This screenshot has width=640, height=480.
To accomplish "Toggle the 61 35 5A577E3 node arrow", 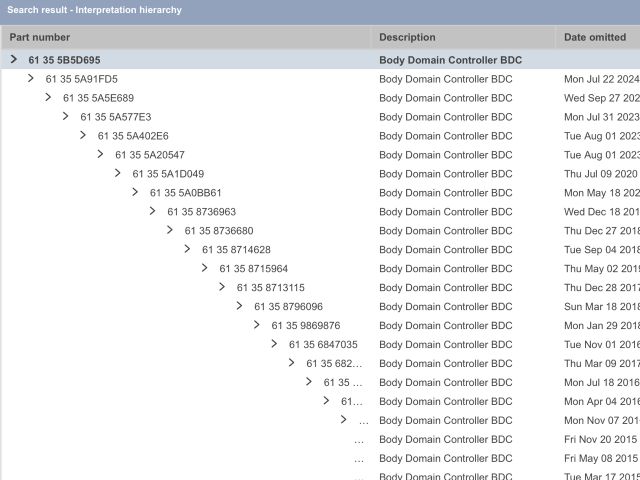I will pyautogui.click(x=66, y=117).
